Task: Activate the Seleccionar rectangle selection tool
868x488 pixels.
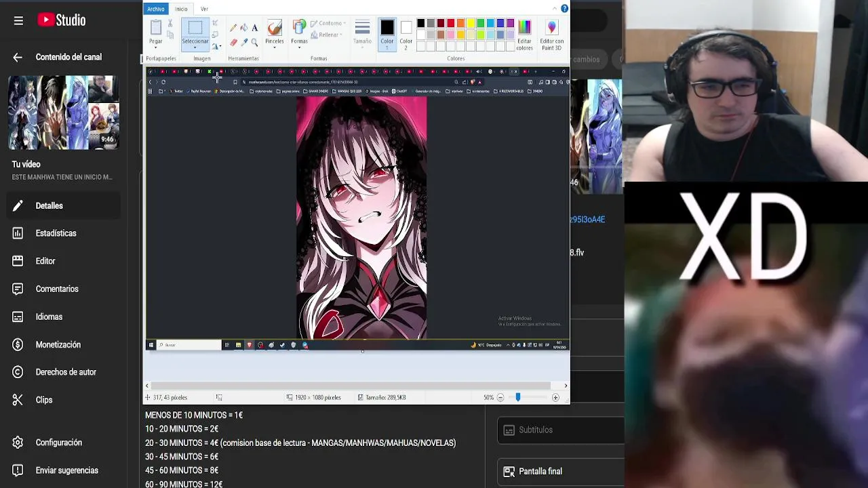Action: [x=195, y=28]
